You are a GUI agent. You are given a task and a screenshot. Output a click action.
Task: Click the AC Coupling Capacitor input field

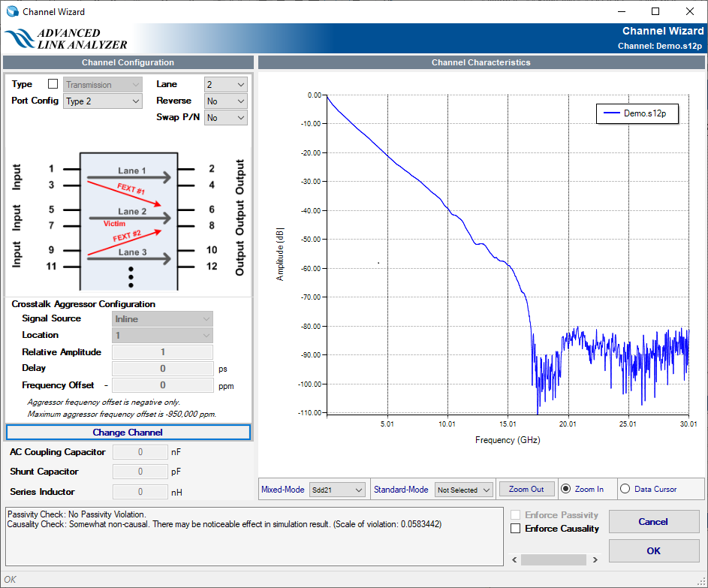[140, 452]
